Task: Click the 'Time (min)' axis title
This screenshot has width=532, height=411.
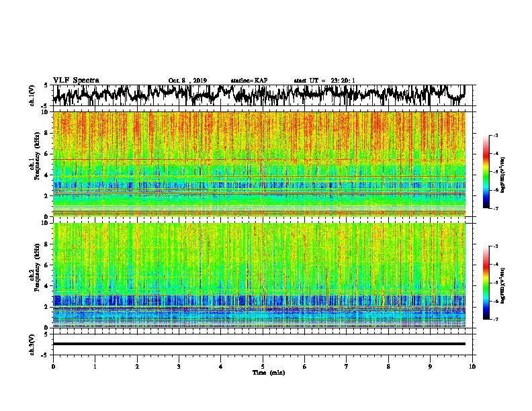Action: 269,373
